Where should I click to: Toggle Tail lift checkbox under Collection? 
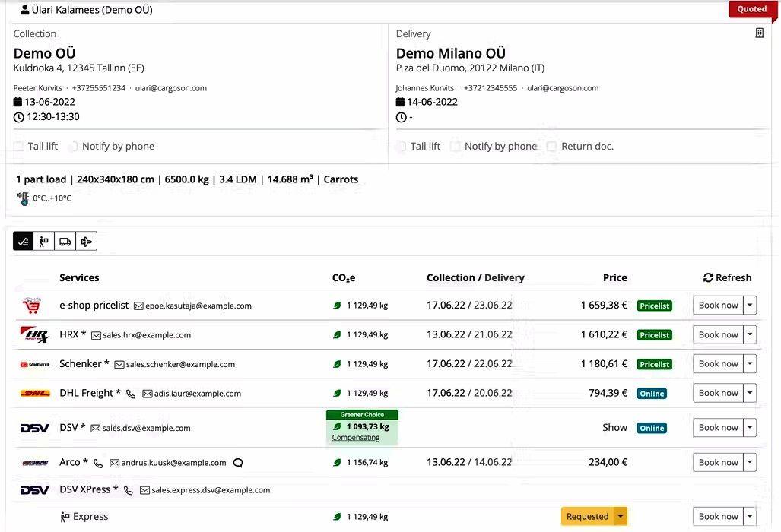coord(19,147)
